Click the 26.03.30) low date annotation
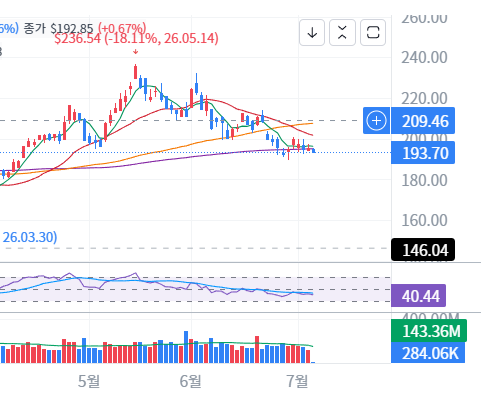 pyautogui.click(x=30, y=237)
